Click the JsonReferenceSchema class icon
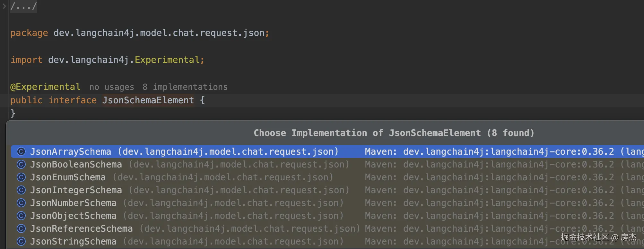The image size is (644, 249). click(21, 228)
